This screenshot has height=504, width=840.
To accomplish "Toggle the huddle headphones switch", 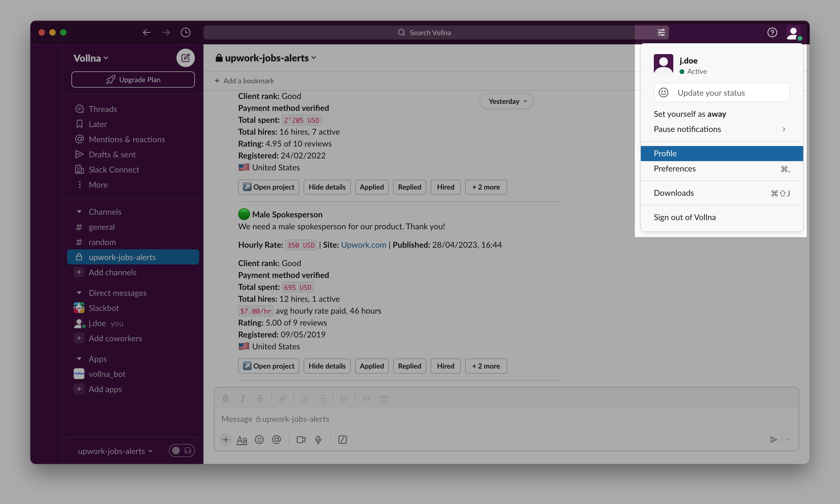I will coord(182,451).
